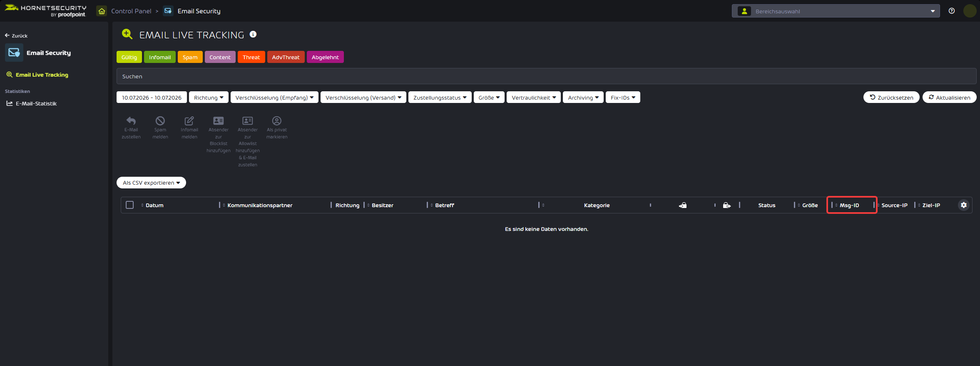Click into the Suchen search field
980x366 pixels.
click(546, 76)
